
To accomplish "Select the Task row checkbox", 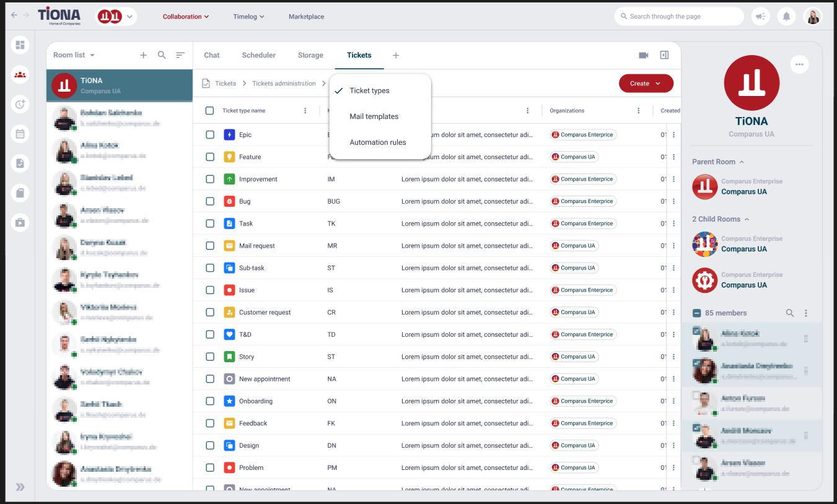I will pyautogui.click(x=210, y=224).
